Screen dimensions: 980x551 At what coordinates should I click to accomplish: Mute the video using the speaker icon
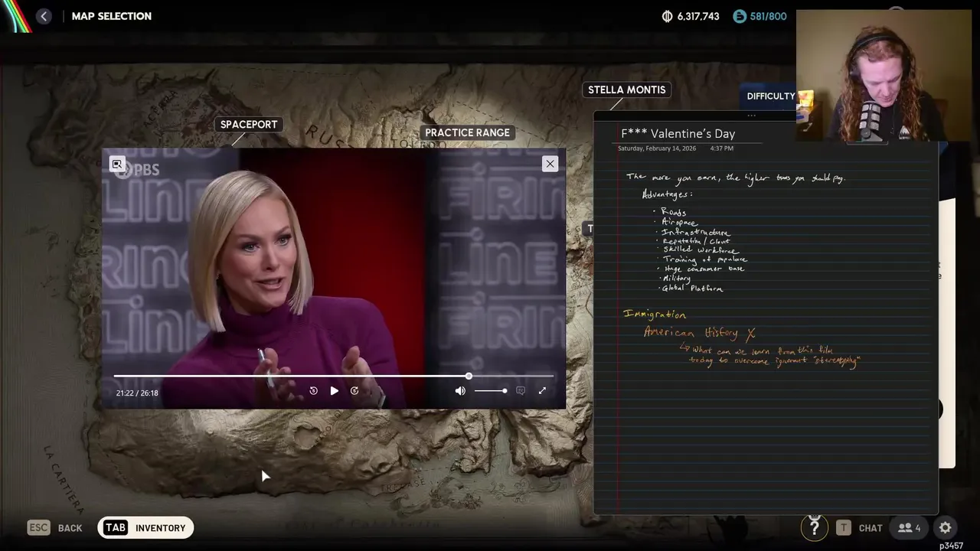[460, 391]
